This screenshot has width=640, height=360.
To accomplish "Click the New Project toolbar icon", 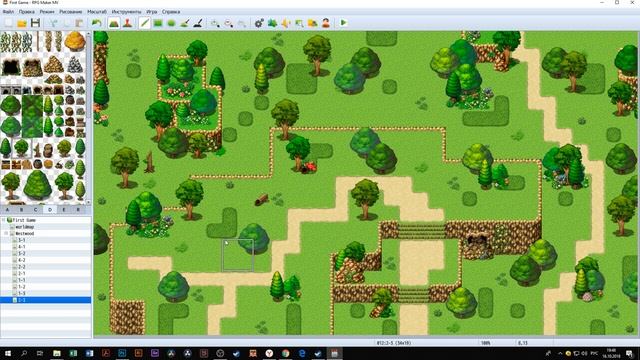I will tap(9, 23).
